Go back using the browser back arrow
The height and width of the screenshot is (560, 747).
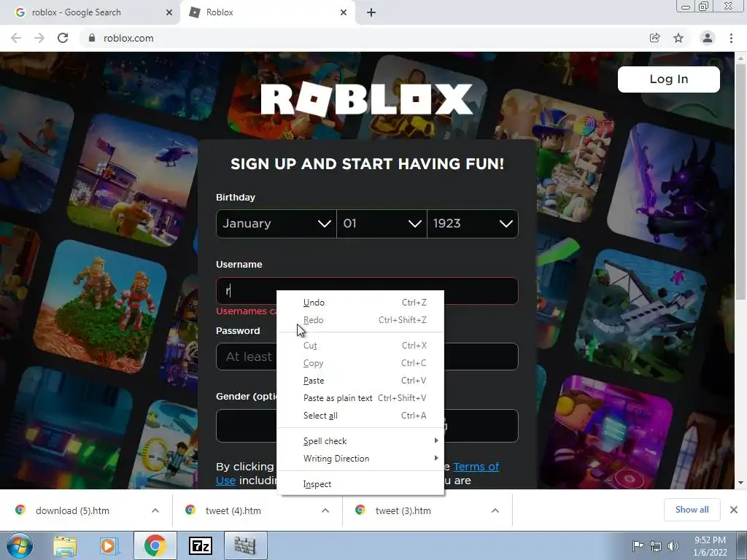pyautogui.click(x=16, y=38)
